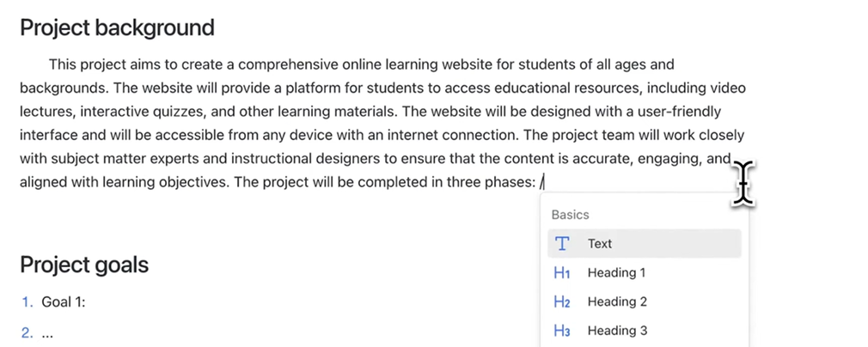868x347 pixels.
Task: Click the 'Goal 1:' list item
Action: (64, 302)
